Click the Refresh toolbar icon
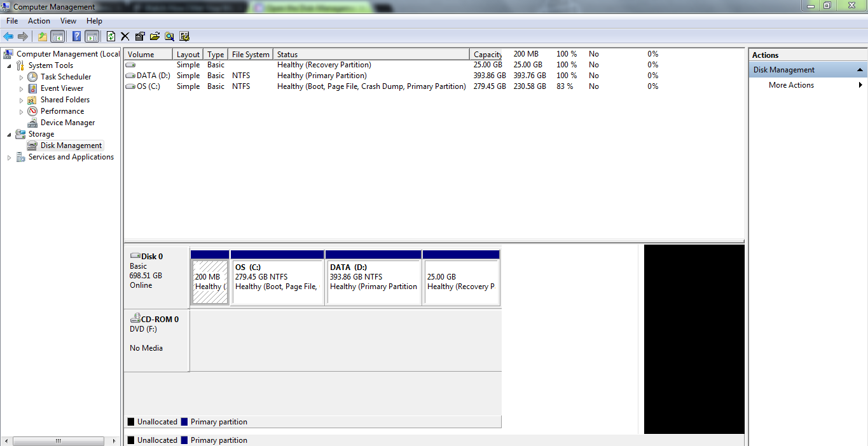Image resolution: width=868 pixels, height=446 pixels. [111, 36]
